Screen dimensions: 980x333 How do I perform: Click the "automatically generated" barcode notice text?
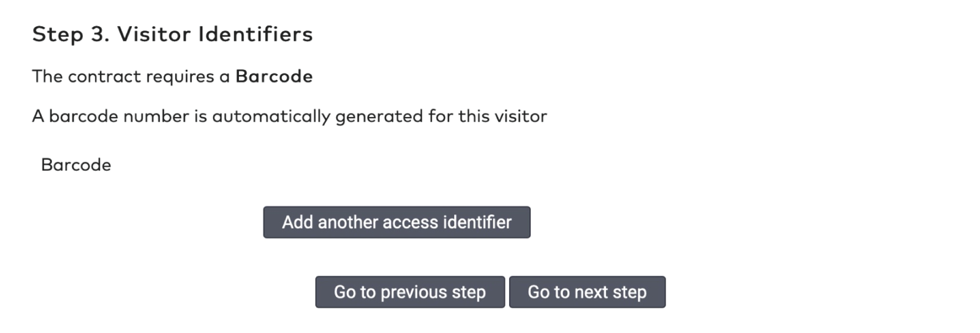(289, 116)
